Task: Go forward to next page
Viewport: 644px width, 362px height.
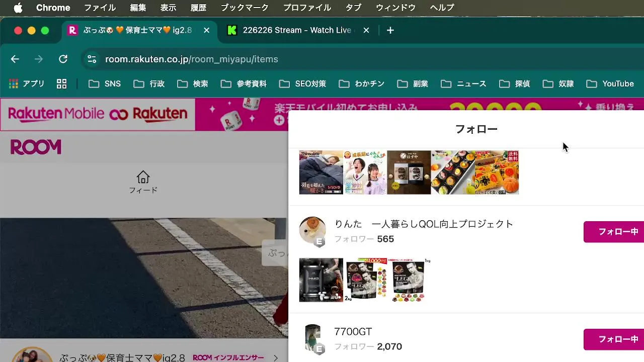Action: (x=39, y=59)
